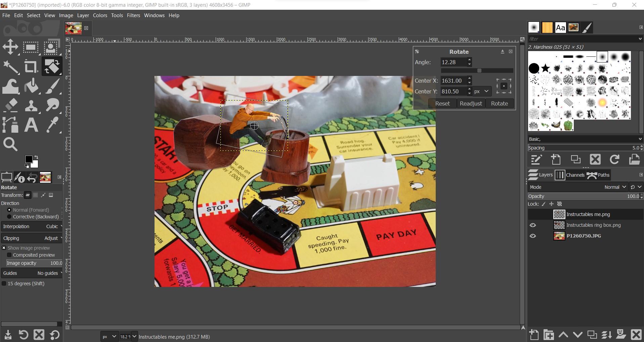644x342 pixels.
Task: Open the Patterns dockable tab
Action: 547,28
